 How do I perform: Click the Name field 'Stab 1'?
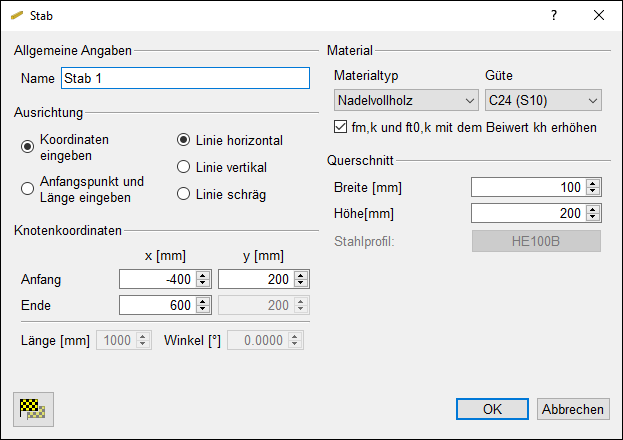coord(185,78)
